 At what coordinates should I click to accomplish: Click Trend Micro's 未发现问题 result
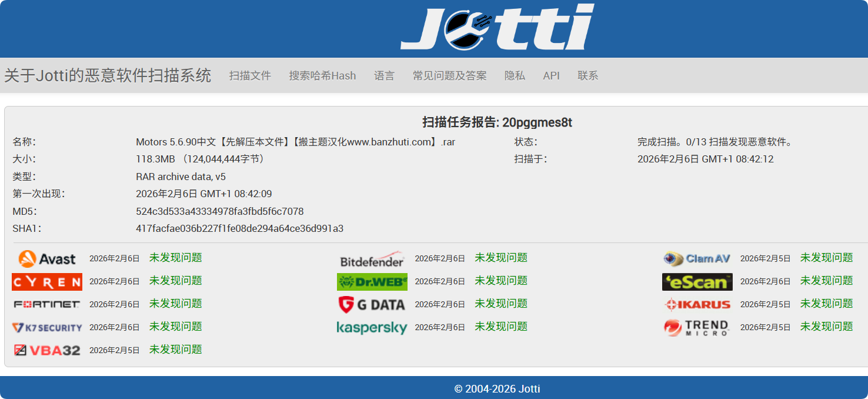tap(826, 327)
